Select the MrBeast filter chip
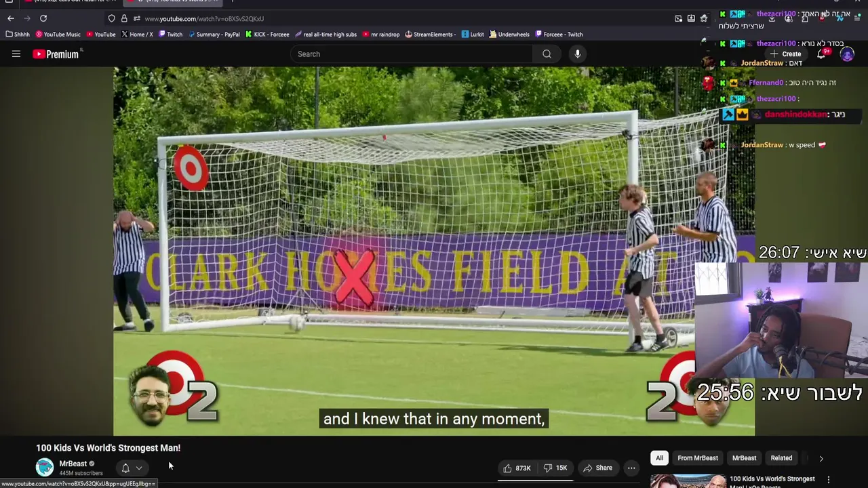 click(744, 458)
